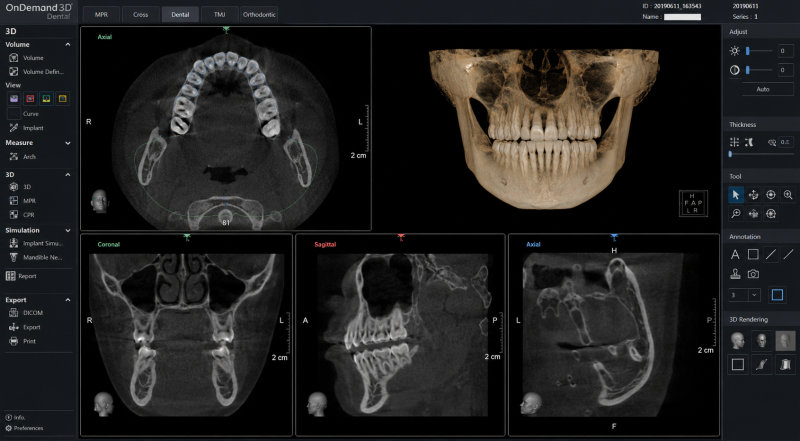Click the center target tool icon
This screenshot has width=800, height=441.
pos(771,195)
